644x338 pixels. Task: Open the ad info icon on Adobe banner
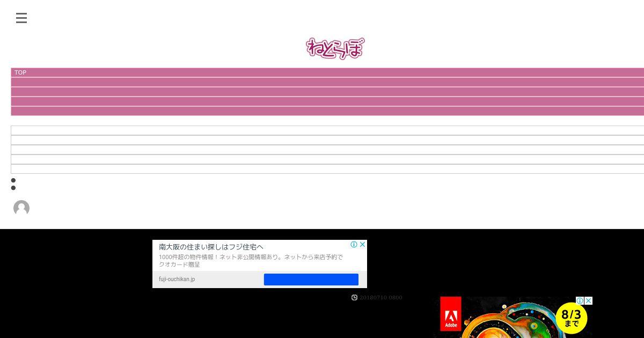580,300
